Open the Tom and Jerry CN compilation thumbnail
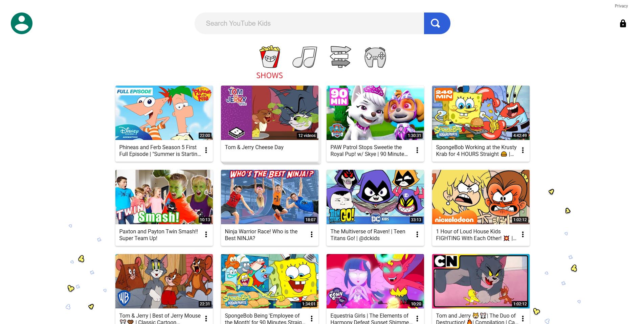Screen dimensions: 644x324 click(481, 281)
